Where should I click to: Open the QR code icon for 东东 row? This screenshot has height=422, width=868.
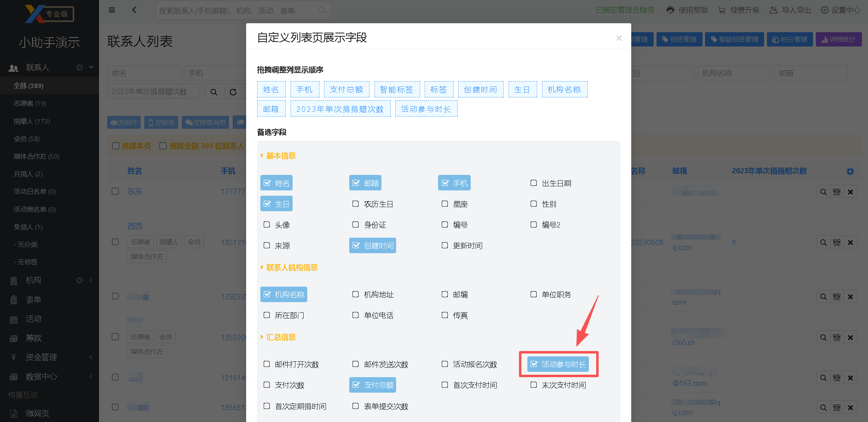pyautogui.click(x=837, y=192)
